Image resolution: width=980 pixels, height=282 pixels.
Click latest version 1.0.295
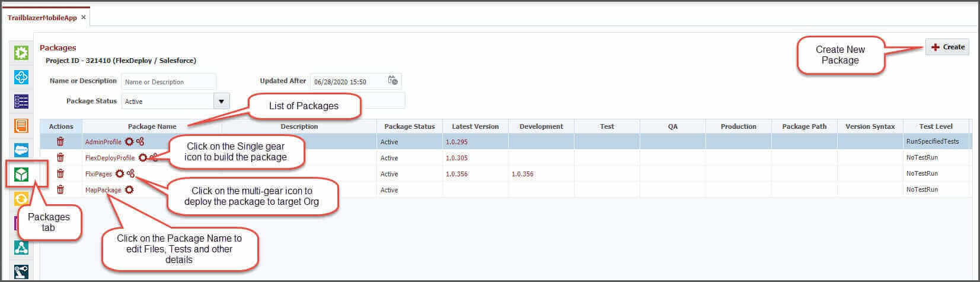(457, 142)
